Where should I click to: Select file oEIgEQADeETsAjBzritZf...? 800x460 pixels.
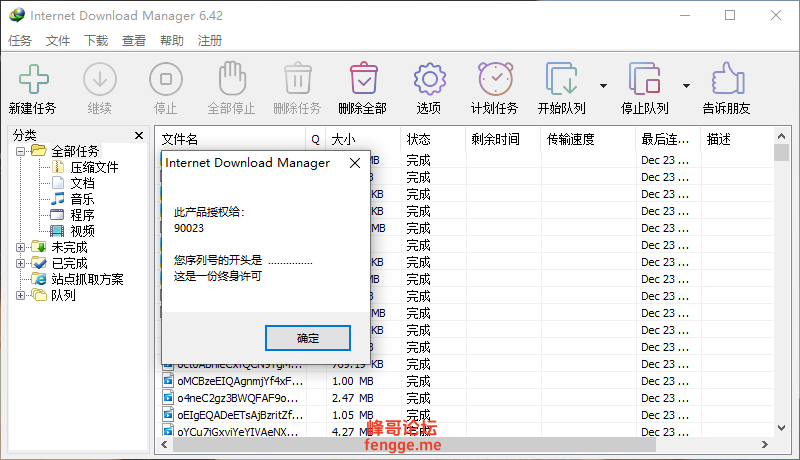(x=240, y=415)
